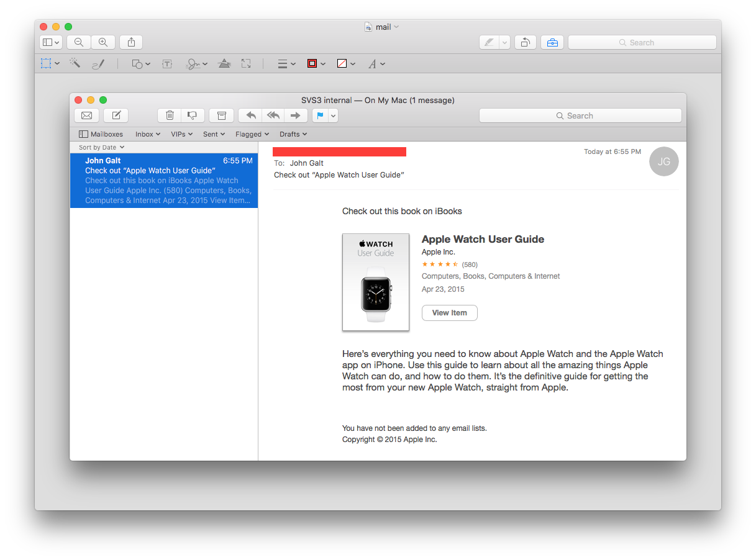
Task: Open the red Border Color swatch
Action: tap(316, 63)
